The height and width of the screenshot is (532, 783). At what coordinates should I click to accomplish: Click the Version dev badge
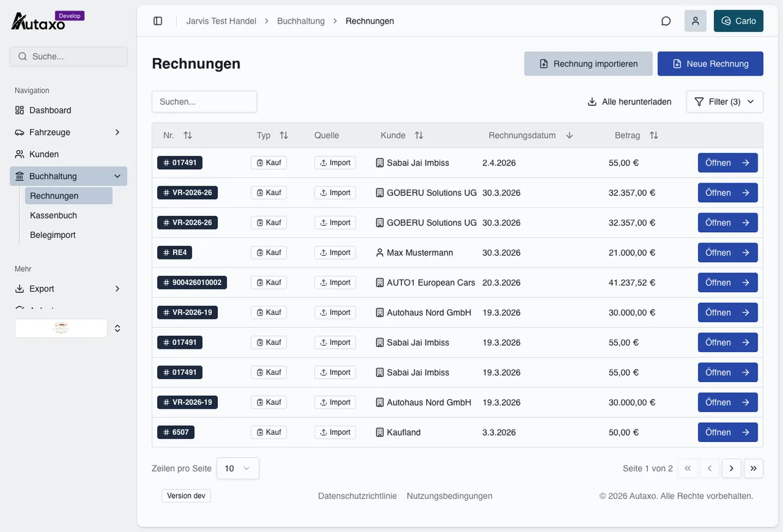point(186,496)
